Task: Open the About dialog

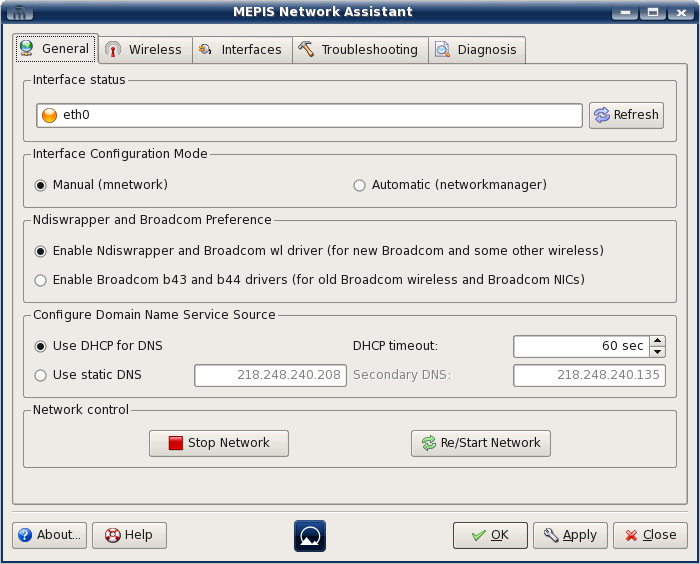Action: [x=49, y=535]
